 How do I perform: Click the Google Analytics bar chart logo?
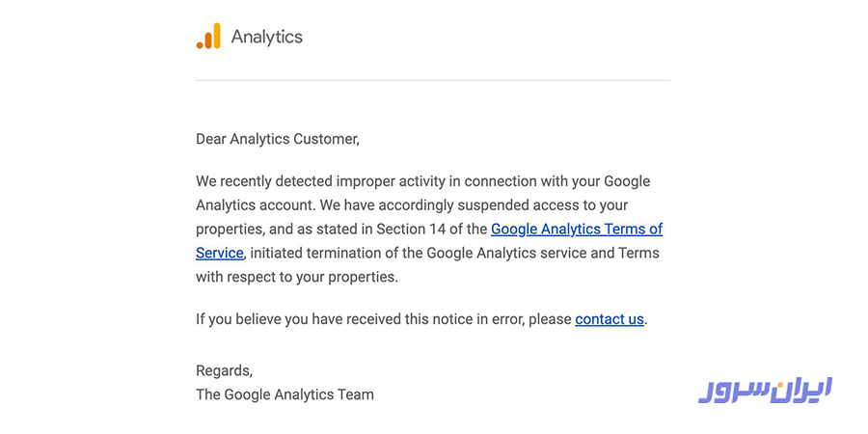pyautogui.click(x=208, y=36)
